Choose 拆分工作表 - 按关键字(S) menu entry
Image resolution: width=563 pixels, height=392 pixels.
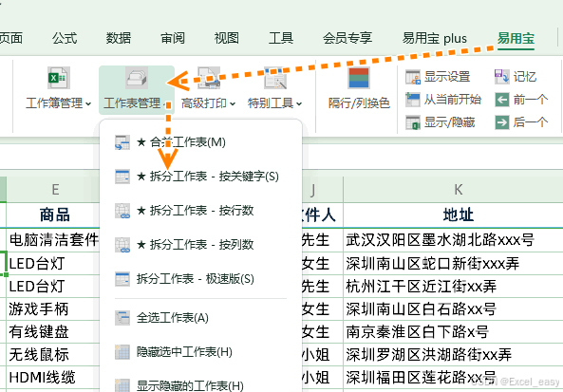(x=200, y=177)
